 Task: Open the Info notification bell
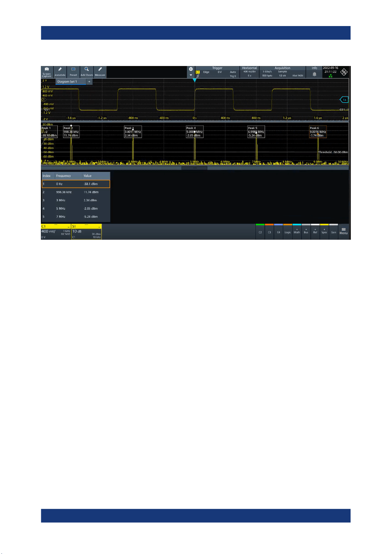(x=314, y=74)
